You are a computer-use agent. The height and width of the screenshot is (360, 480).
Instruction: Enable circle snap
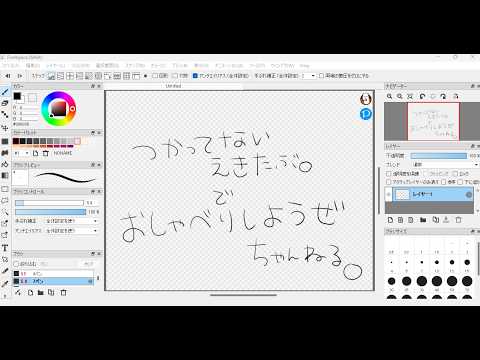click(98, 76)
